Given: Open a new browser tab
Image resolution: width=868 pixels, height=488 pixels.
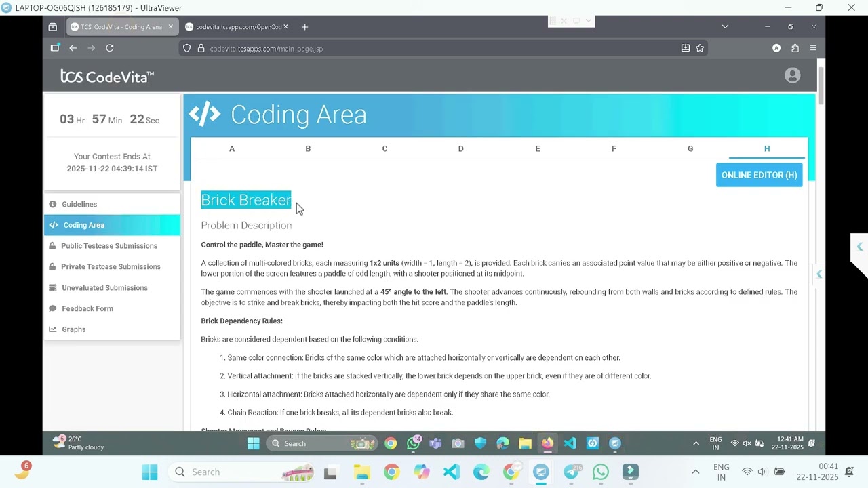Looking at the screenshot, I should pyautogui.click(x=304, y=27).
